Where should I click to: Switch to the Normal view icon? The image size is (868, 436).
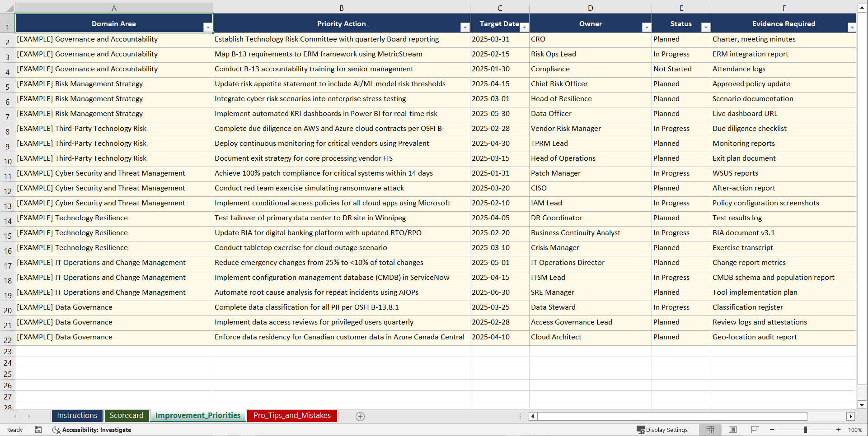click(710, 430)
